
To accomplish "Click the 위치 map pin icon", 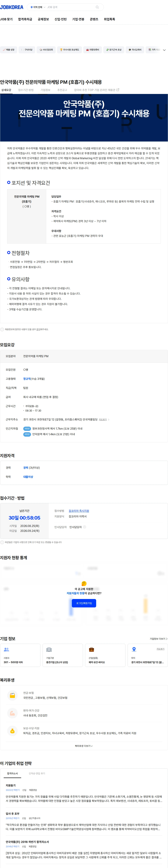I will (x=134, y=649).
